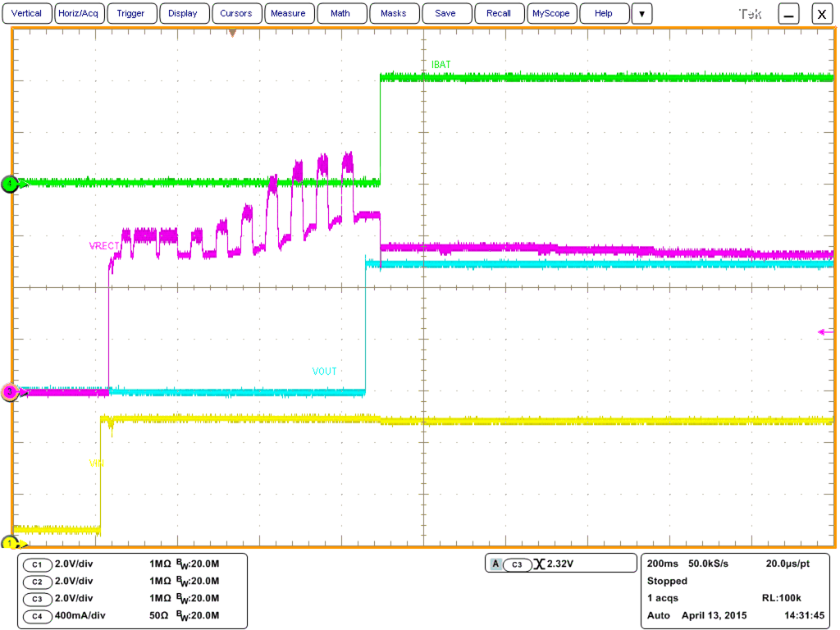Click the Tek logo in the title bar
Viewport: 840px width, 630px height.
tap(751, 13)
